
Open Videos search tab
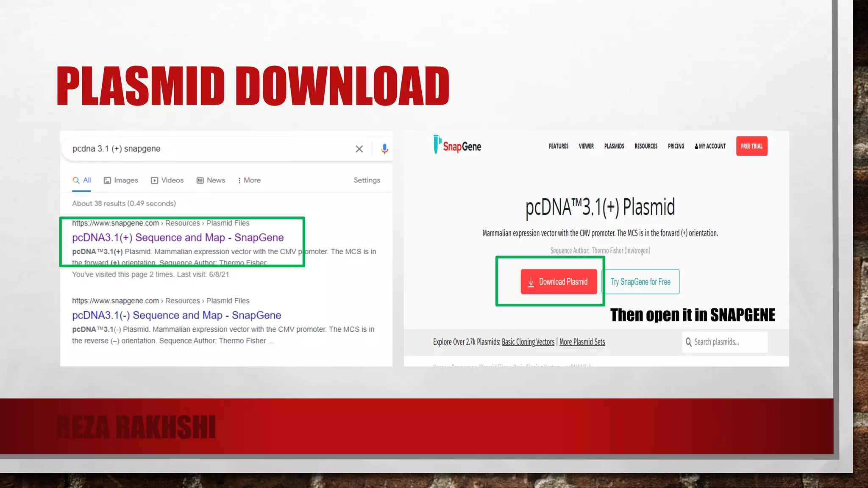click(x=167, y=180)
